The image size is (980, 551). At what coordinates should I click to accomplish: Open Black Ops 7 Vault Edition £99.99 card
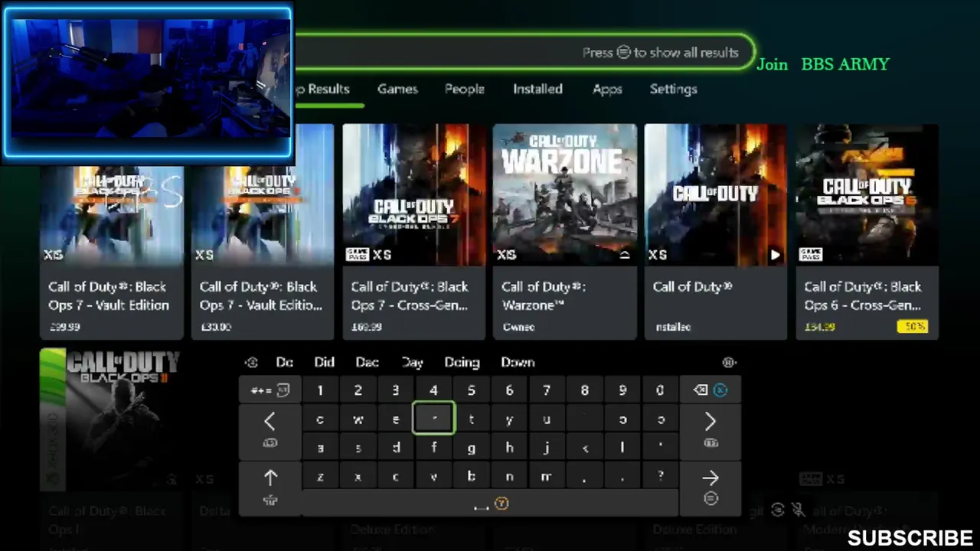tap(111, 253)
